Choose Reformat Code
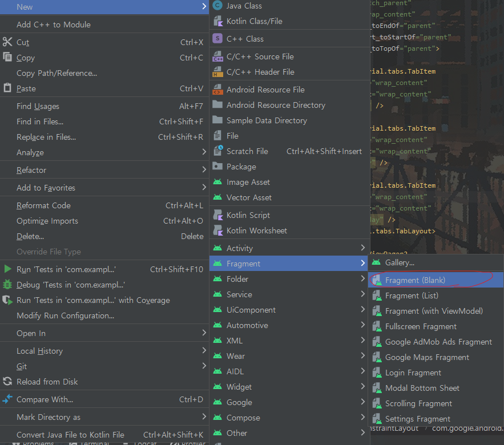Image resolution: width=504 pixels, height=445 pixels. point(104,205)
